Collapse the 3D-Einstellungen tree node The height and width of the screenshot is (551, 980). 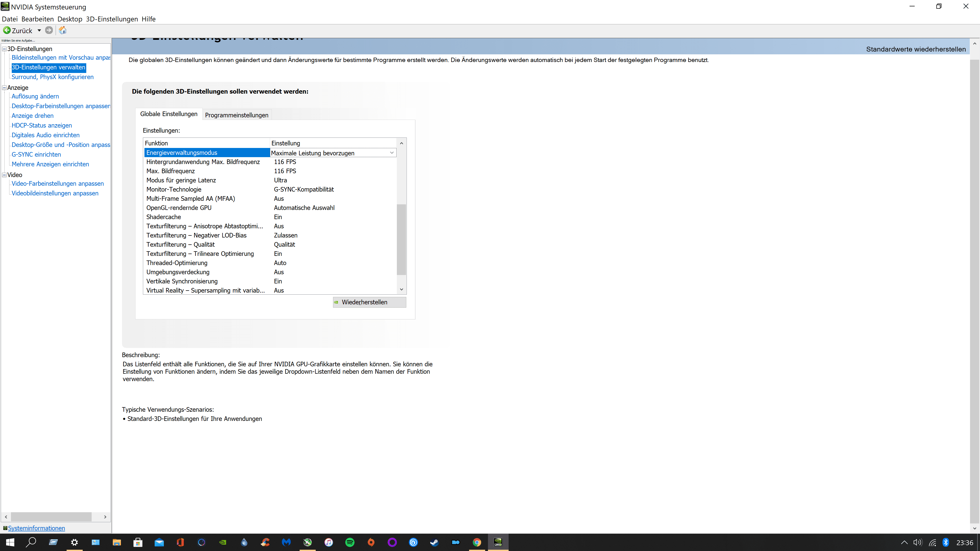5,49
